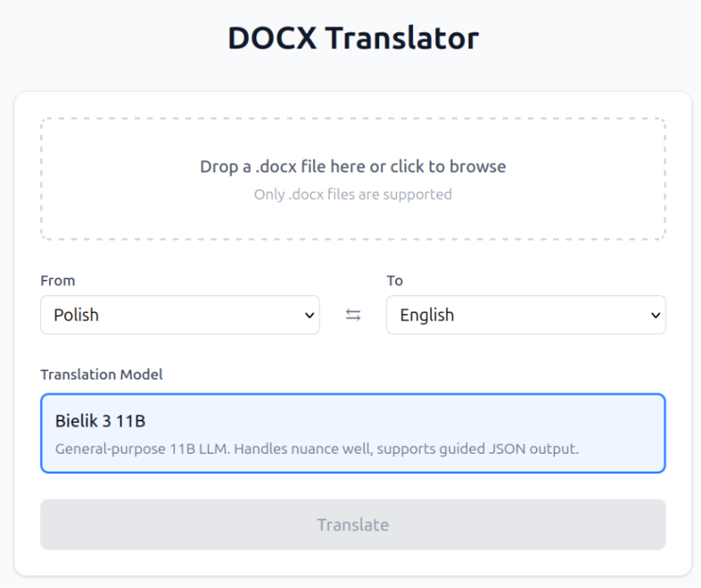Click the From label above Polish
Screen dimensions: 701x588
click(x=57, y=281)
